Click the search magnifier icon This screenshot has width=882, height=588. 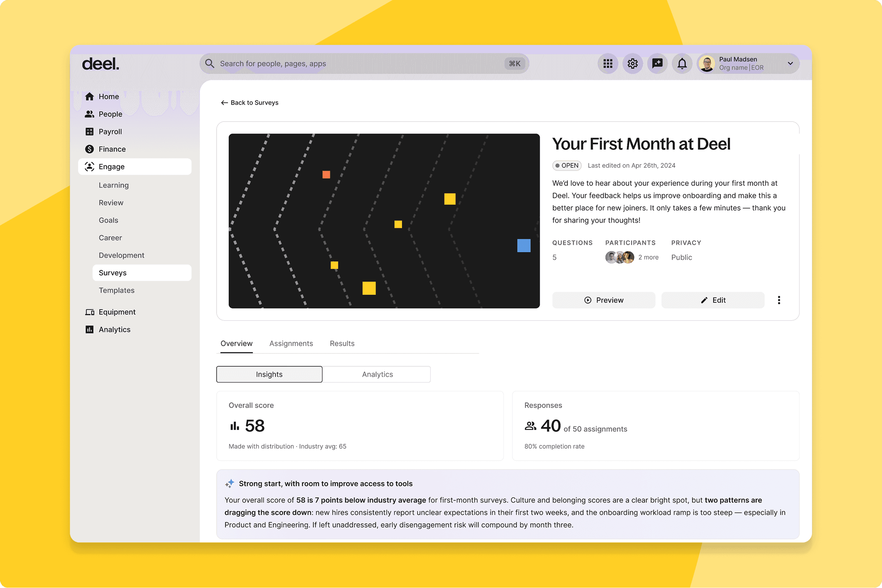(210, 64)
